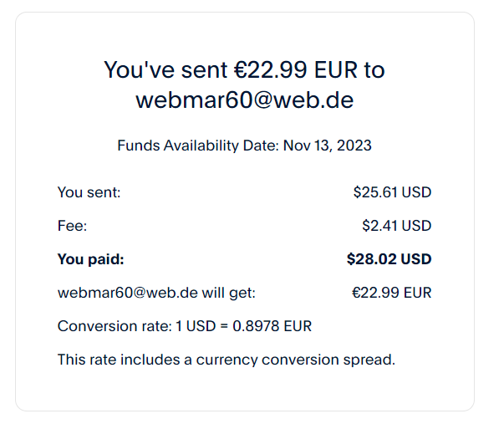Click the "You've sent €22.99 EUR to" heading line
This screenshot has height=424, width=504.
click(244, 69)
